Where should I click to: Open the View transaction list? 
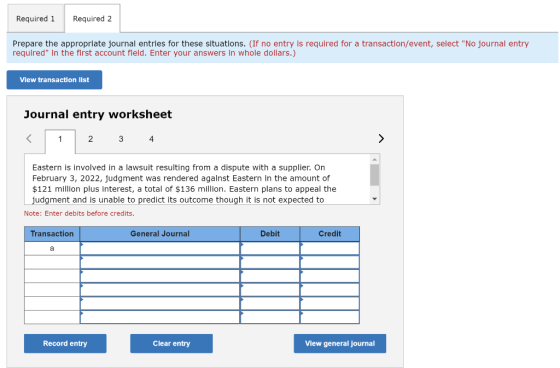click(x=54, y=80)
